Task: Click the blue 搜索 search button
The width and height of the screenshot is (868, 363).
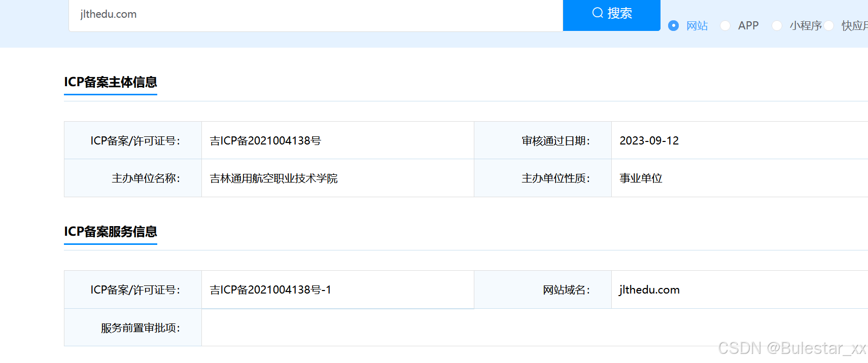Action: (611, 14)
